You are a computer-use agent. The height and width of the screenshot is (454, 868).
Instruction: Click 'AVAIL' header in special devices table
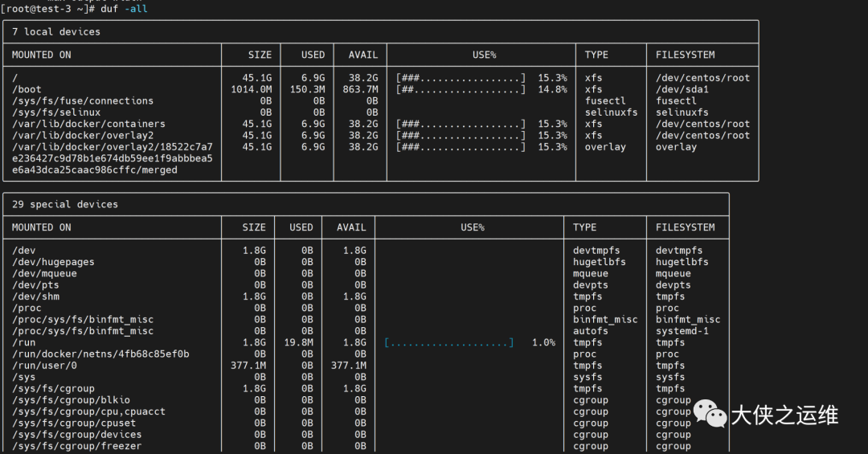pyautogui.click(x=351, y=227)
